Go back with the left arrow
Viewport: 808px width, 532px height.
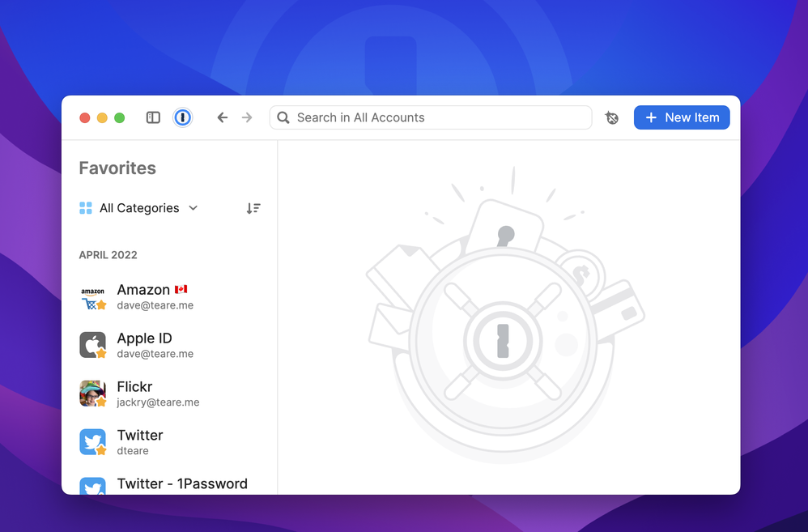(222, 117)
